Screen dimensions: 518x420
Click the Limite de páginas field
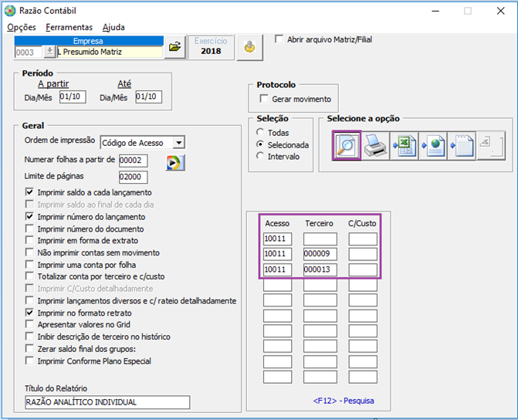(x=133, y=177)
